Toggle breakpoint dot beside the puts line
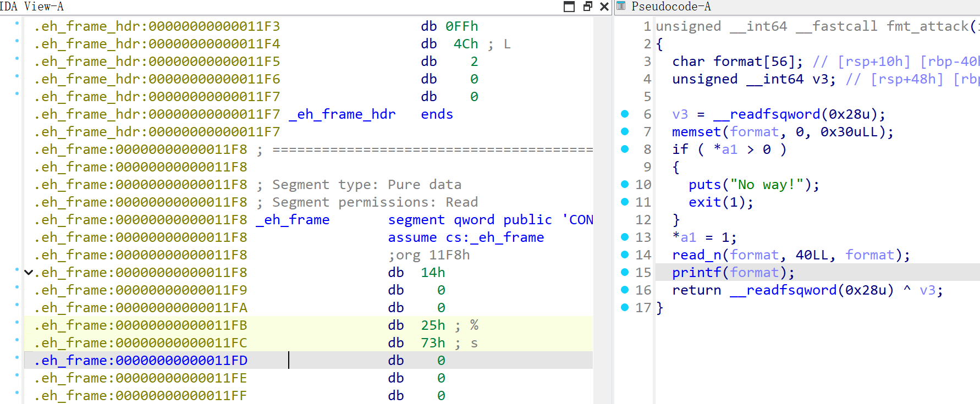The height and width of the screenshot is (404, 980). coord(625,184)
